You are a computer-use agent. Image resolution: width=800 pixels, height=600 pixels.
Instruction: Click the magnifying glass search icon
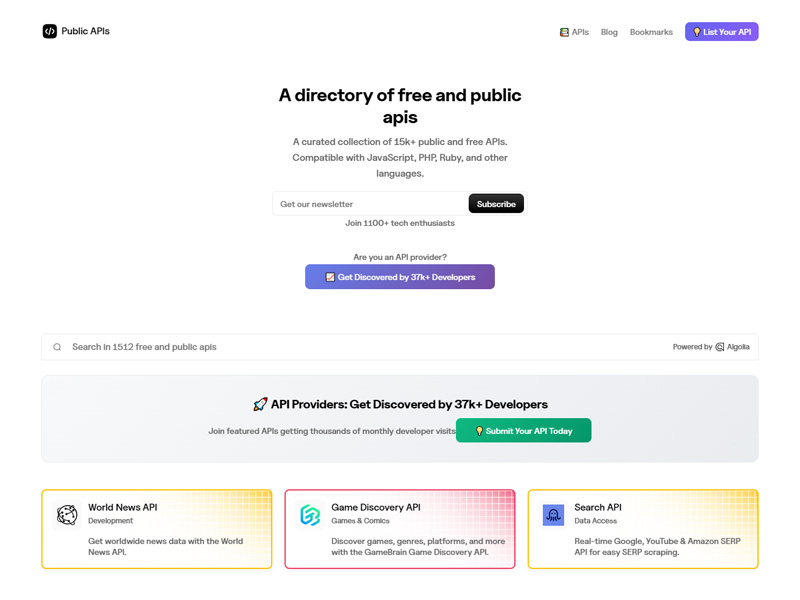coord(57,346)
